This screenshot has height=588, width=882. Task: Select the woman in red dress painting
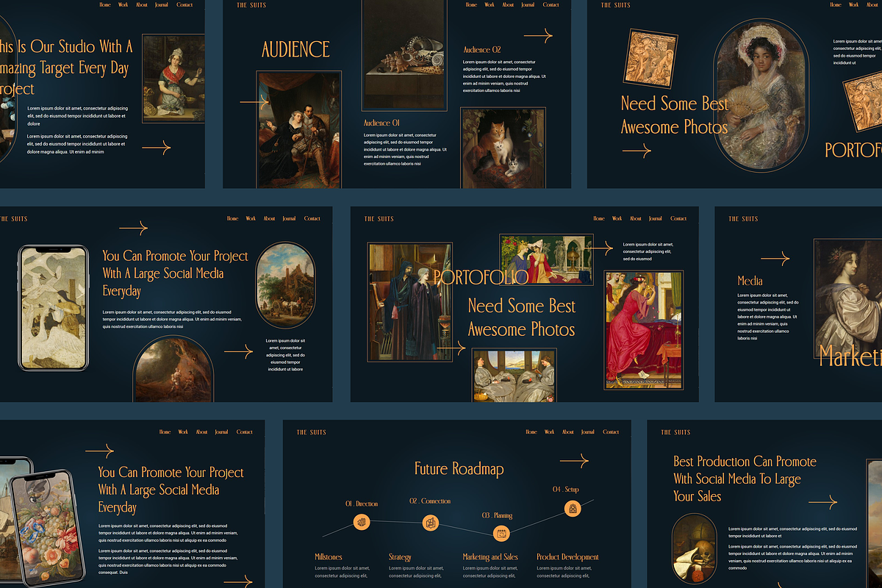coord(644,329)
